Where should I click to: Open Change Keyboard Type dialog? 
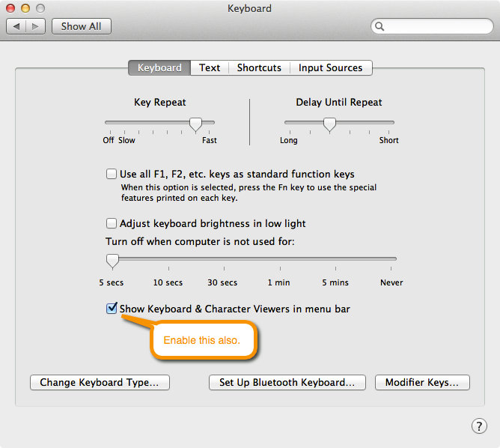100,382
